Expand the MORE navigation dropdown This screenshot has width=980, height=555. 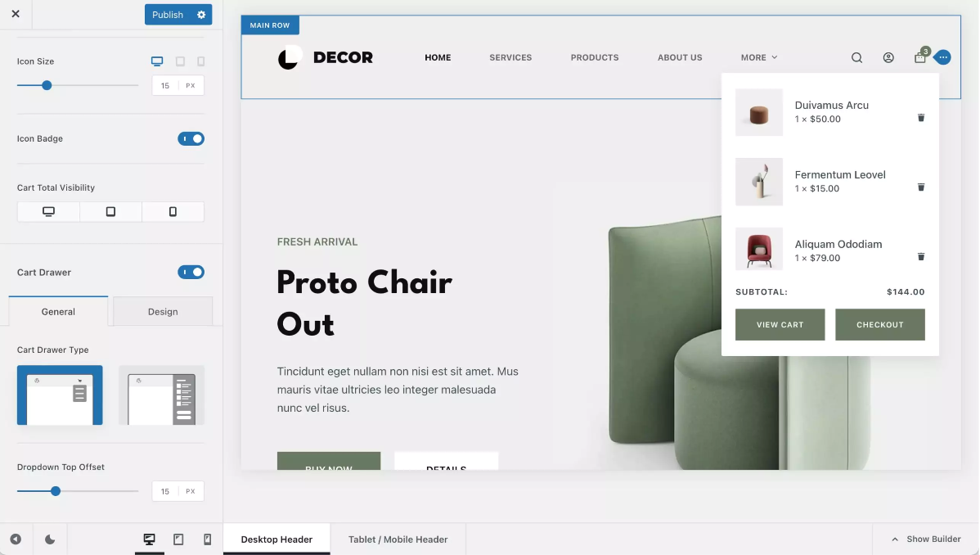[x=759, y=57]
